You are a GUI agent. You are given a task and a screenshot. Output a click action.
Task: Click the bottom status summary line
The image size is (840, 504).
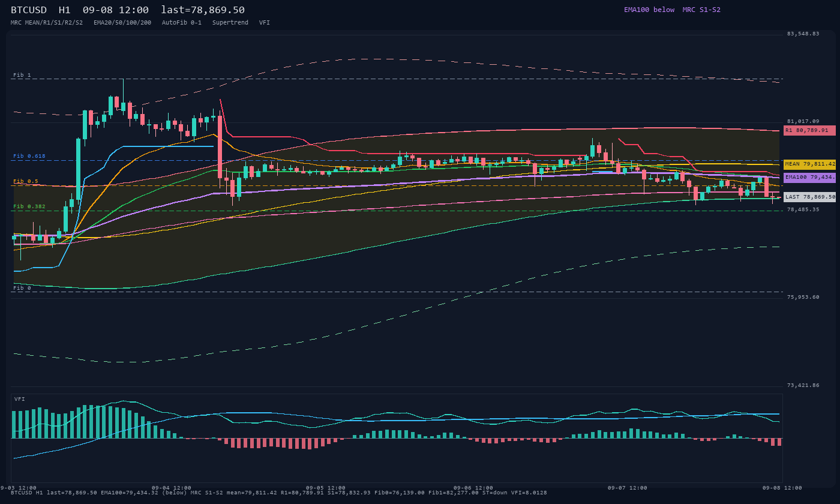point(279,493)
